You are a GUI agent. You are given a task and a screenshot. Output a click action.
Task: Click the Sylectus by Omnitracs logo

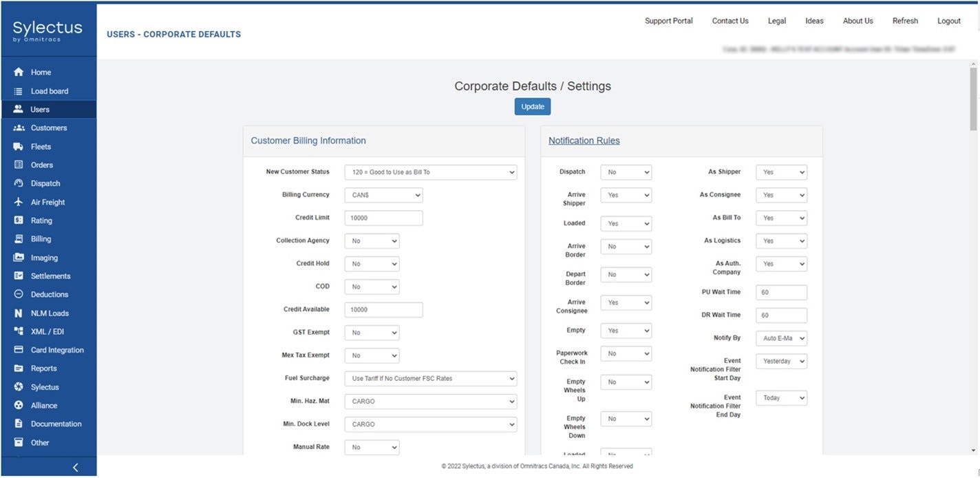[x=47, y=31]
